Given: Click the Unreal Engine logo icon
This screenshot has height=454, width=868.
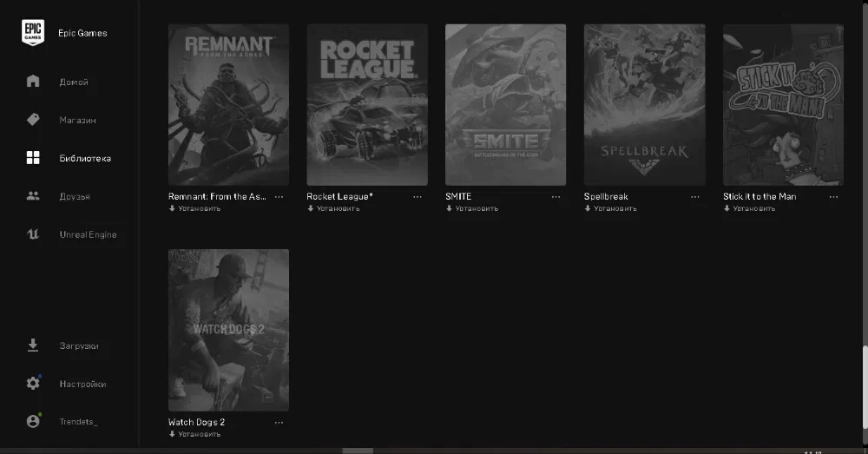Looking at the screenshot, I should 33,234.
